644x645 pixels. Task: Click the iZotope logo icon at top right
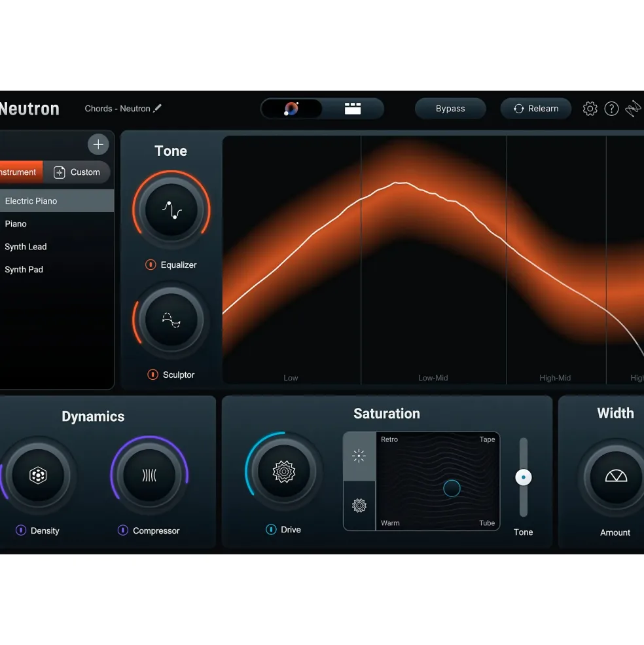(x=634, y=109)
